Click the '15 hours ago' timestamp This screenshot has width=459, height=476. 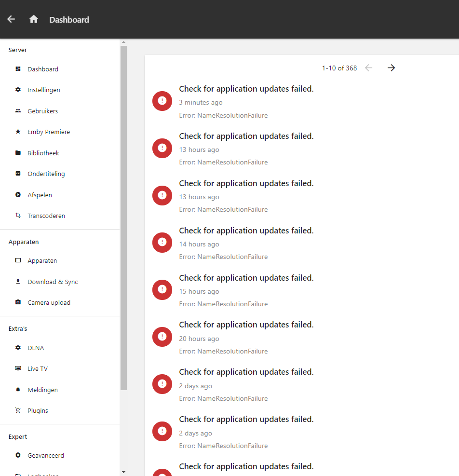click(199, 291)
